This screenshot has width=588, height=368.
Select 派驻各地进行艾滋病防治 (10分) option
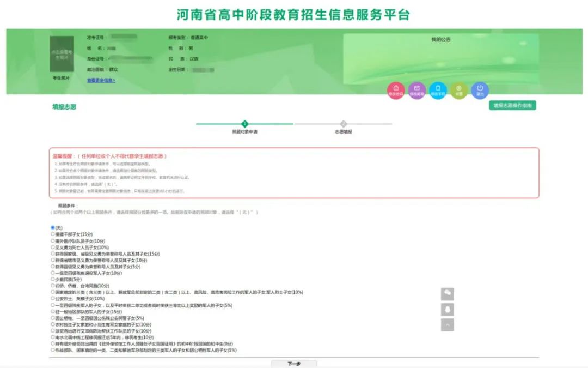(x=53, y=331)
